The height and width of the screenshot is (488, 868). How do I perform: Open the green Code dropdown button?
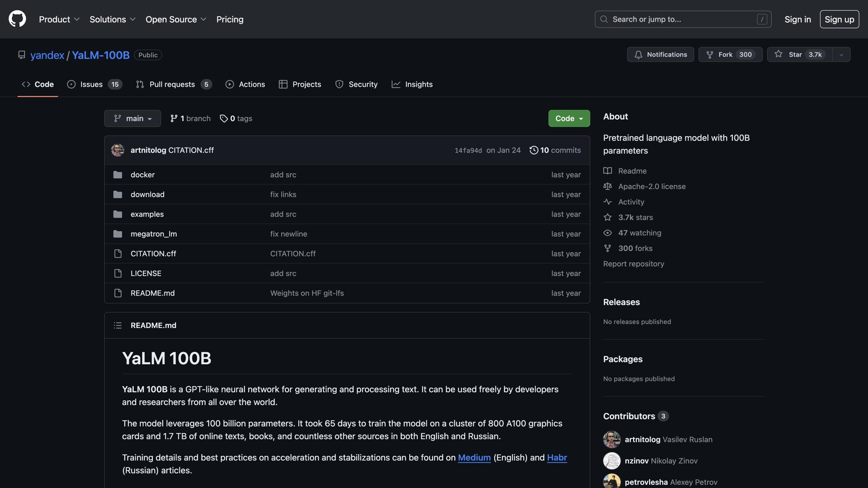coord(569,118)
